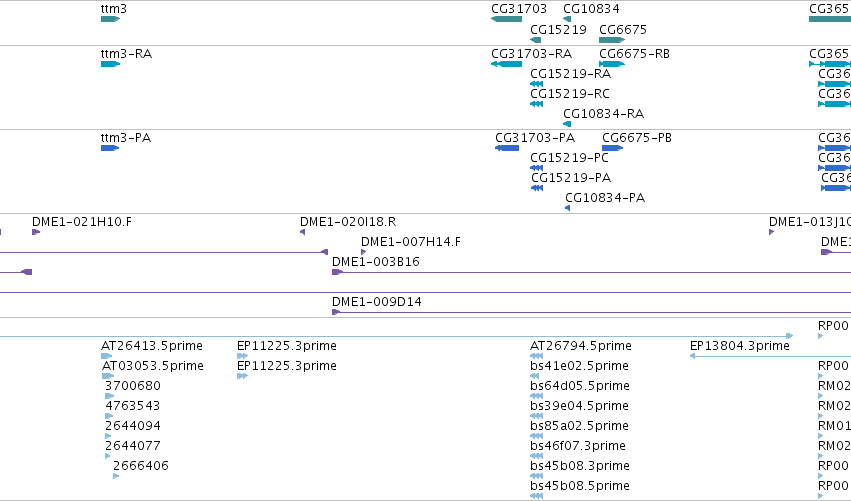
Task: Select the CG6675 gene label
Action: pos(623,29)
